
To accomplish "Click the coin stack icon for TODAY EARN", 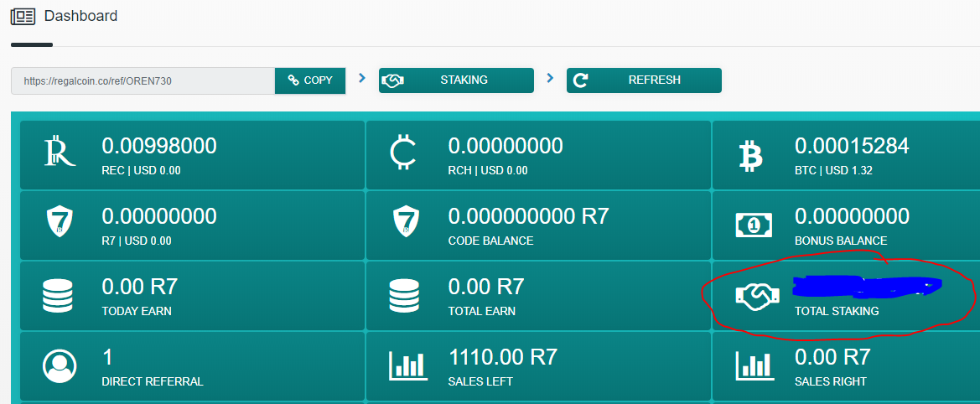I will (58, 296).
